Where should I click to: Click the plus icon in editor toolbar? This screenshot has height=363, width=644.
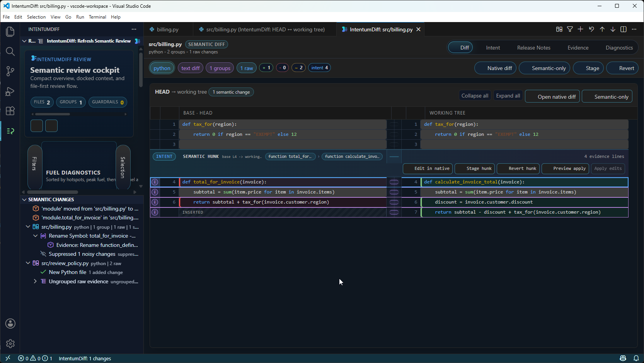(580, 29)
